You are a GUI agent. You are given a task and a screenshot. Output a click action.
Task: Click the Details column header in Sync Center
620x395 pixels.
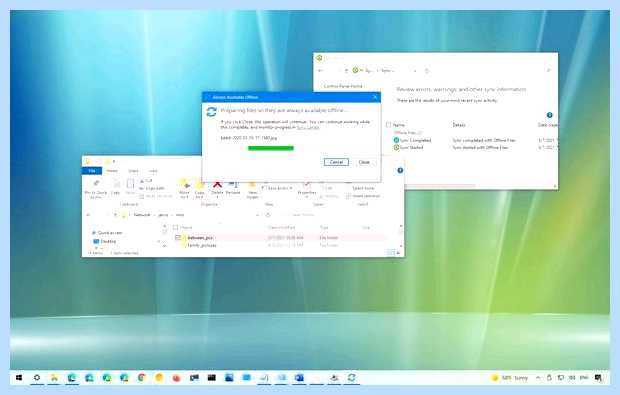(x=459, y=125)
